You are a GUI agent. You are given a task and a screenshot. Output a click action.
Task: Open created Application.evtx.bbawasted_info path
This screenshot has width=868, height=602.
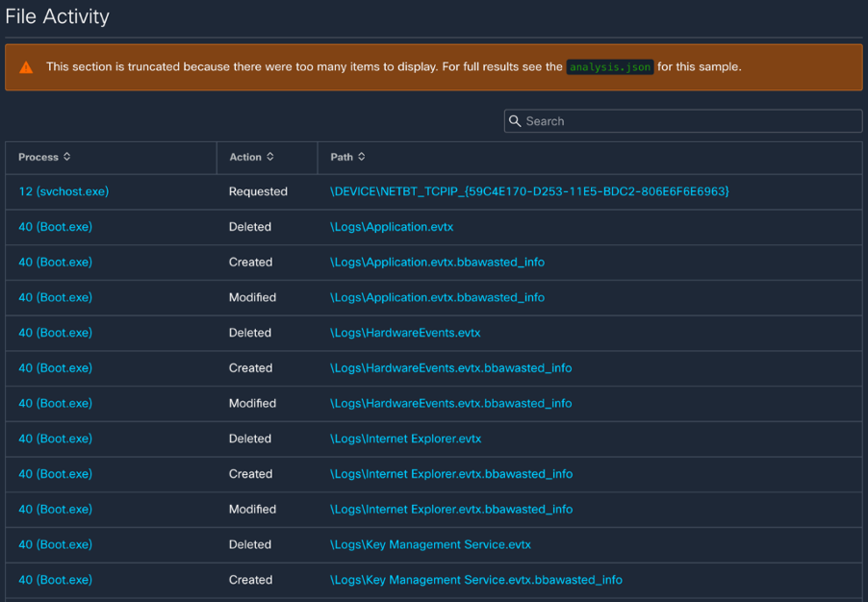[x=437, y=262]
